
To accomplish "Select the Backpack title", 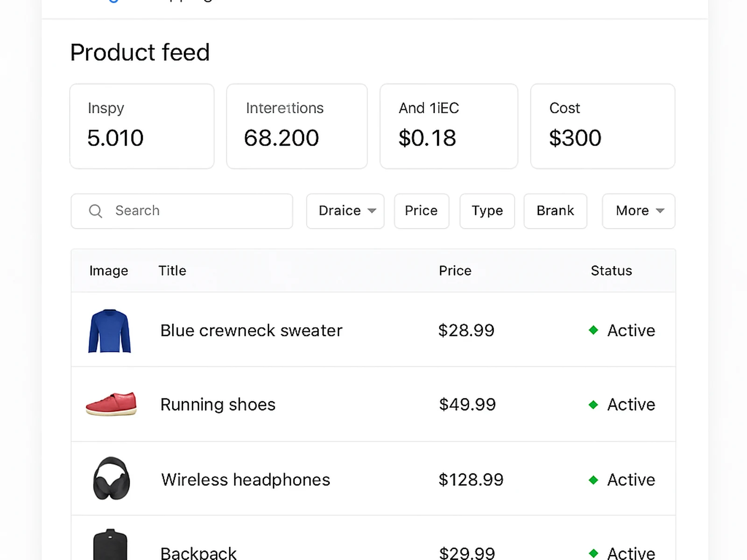I will tap(198, 553).
